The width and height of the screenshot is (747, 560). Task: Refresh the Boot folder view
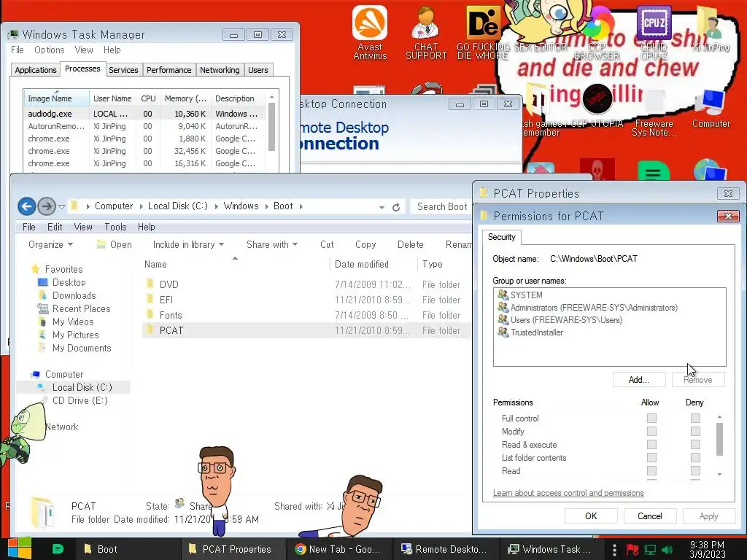(x=396, y=207)
